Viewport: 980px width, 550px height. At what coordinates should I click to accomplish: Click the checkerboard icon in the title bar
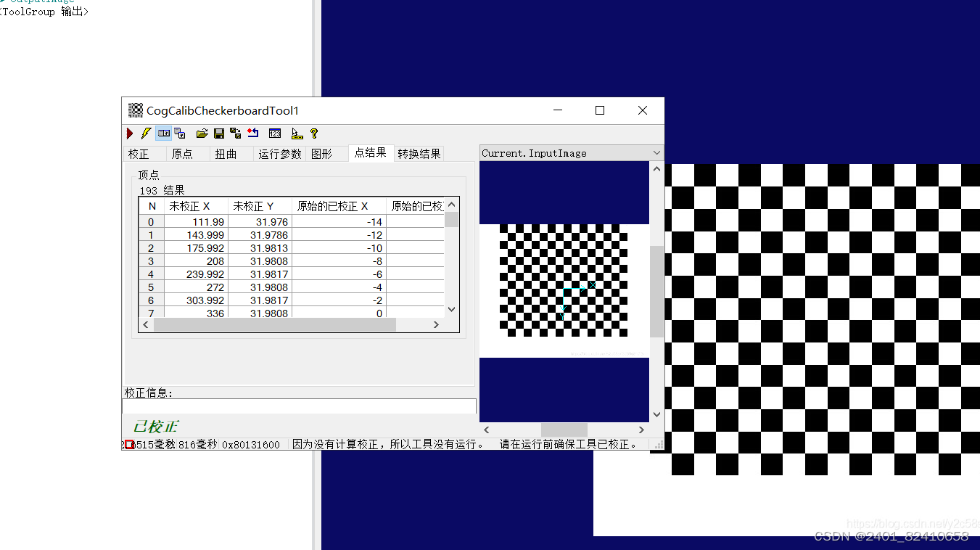pyautogui.click(x=136, y=110)
